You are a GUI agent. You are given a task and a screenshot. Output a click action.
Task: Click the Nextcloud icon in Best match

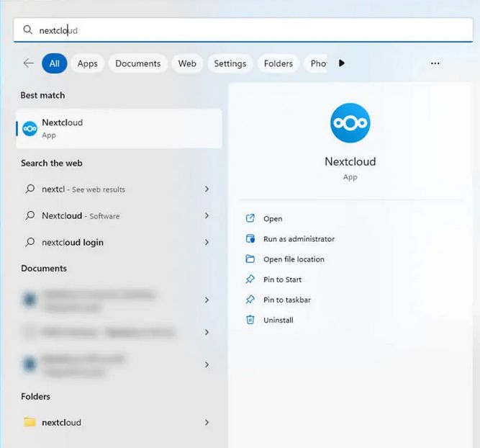point(30,129)
